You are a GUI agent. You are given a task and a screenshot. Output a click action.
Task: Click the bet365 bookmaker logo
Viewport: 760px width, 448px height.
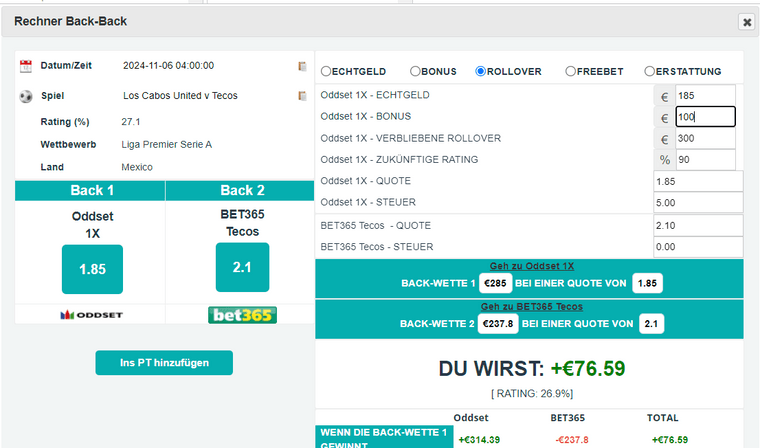point(242,315)
